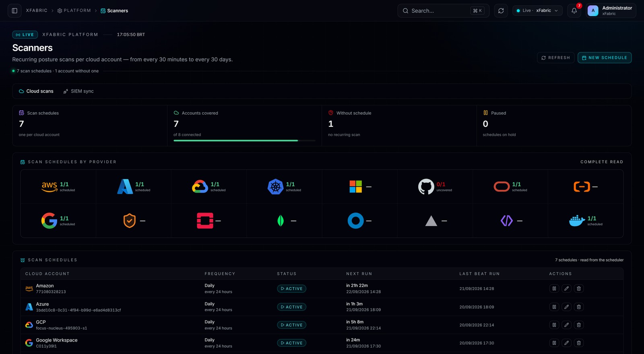Edit the Azure scan schedule
644x354 pixels.
[x=567, y=307]
